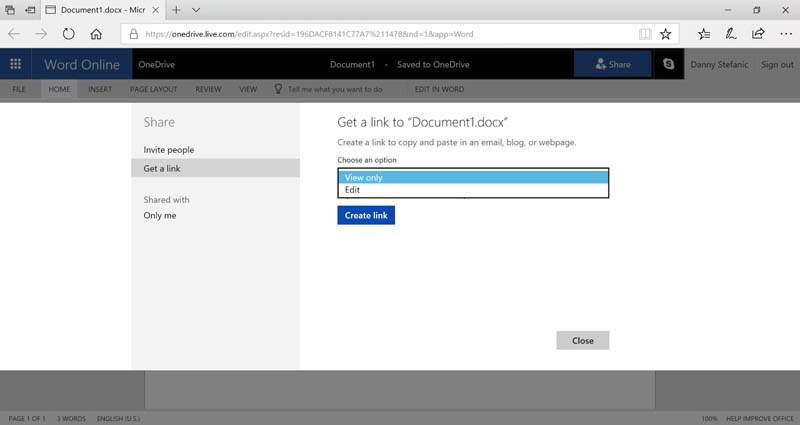Viewport: 800px width, 425px height.
Task: Click the browser back arrow
Action: pyautogui.click(x=14, y=34)
